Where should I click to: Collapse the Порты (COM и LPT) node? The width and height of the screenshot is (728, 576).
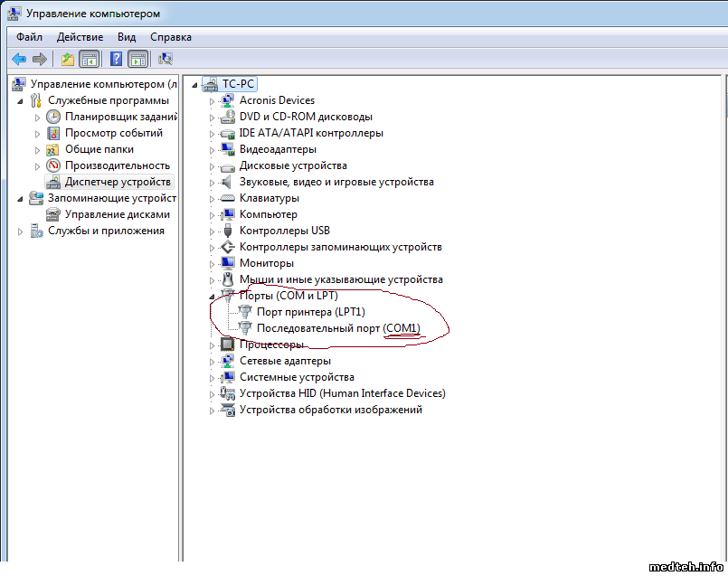[x=213, y=297]
